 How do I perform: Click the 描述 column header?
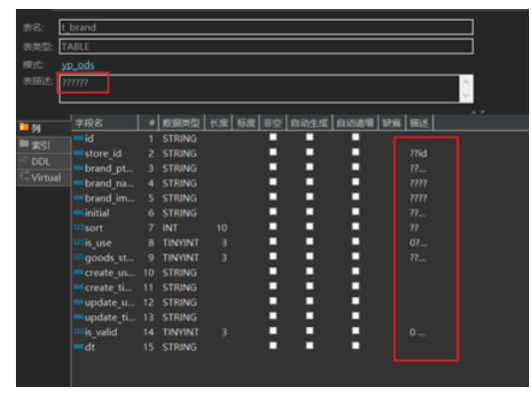419,123
